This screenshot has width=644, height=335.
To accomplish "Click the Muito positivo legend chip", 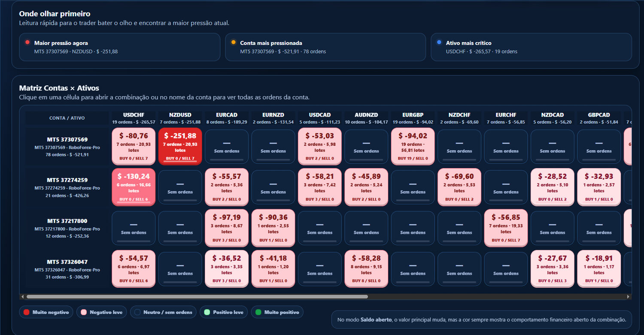I will (x=277, y=312).
